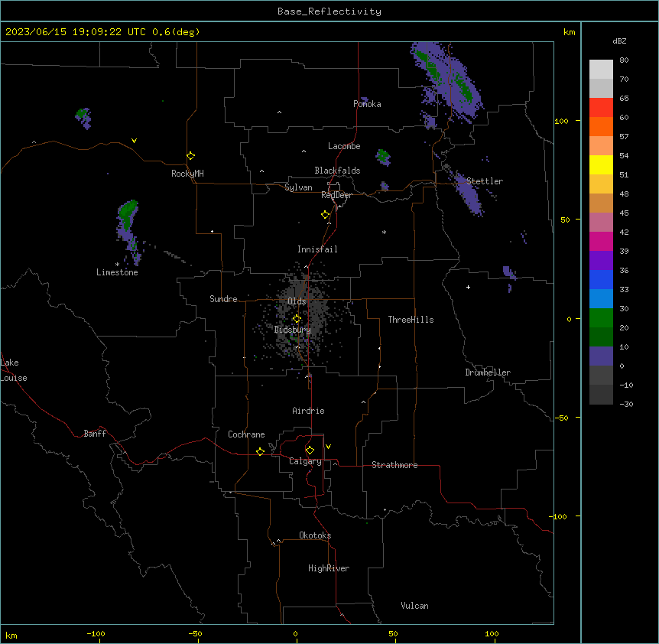
Task: Click the asterisk marker above Limestone
Action: [x=117, y=265]
